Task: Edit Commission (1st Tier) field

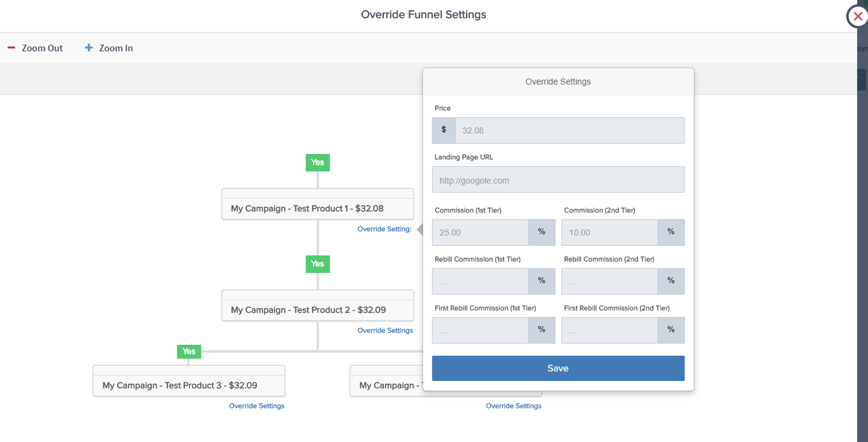Action: 481,232
